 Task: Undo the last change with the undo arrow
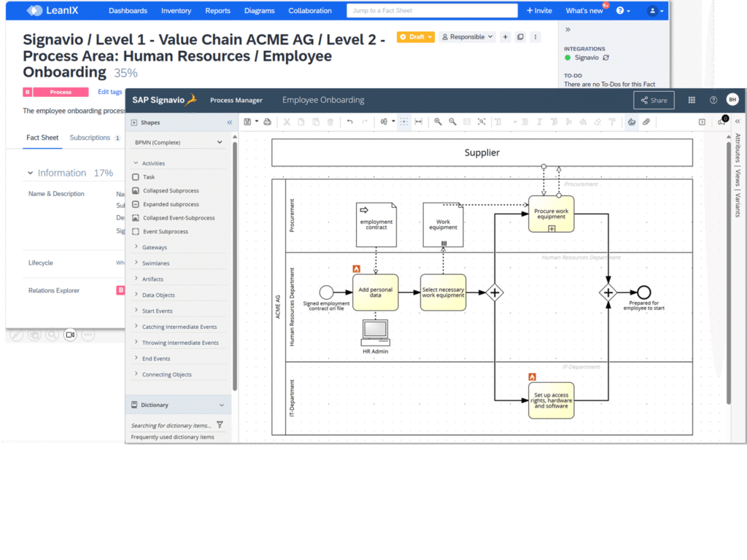coord(351,122)
